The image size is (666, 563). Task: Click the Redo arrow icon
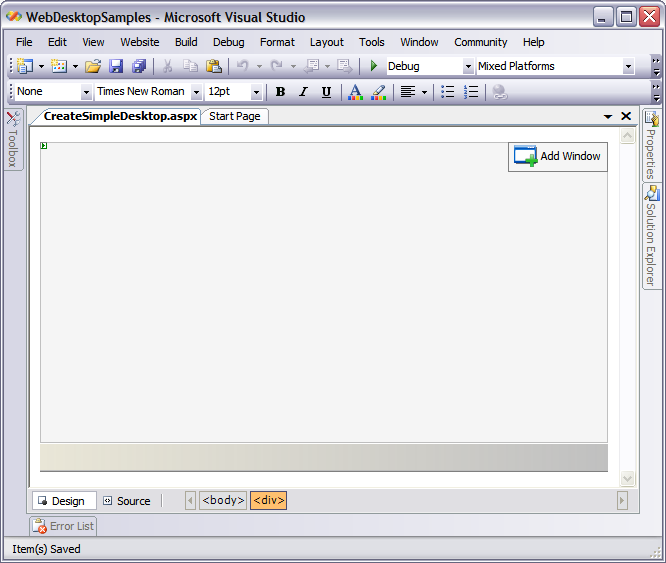click(x=277, y=66)
